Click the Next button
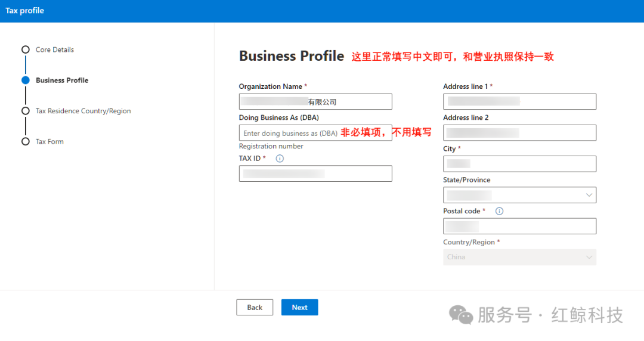The image size is (644, 341). [300, 307]
